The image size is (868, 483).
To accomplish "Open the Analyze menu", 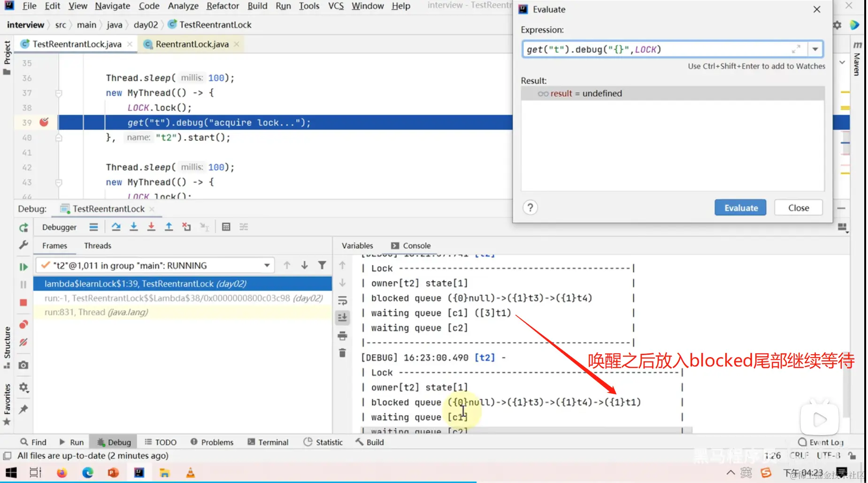I will point(183,6).
